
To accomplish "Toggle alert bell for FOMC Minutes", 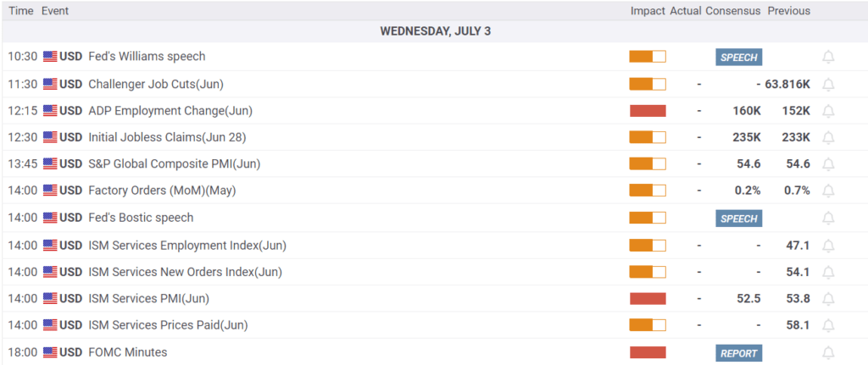I will point(828,352).
